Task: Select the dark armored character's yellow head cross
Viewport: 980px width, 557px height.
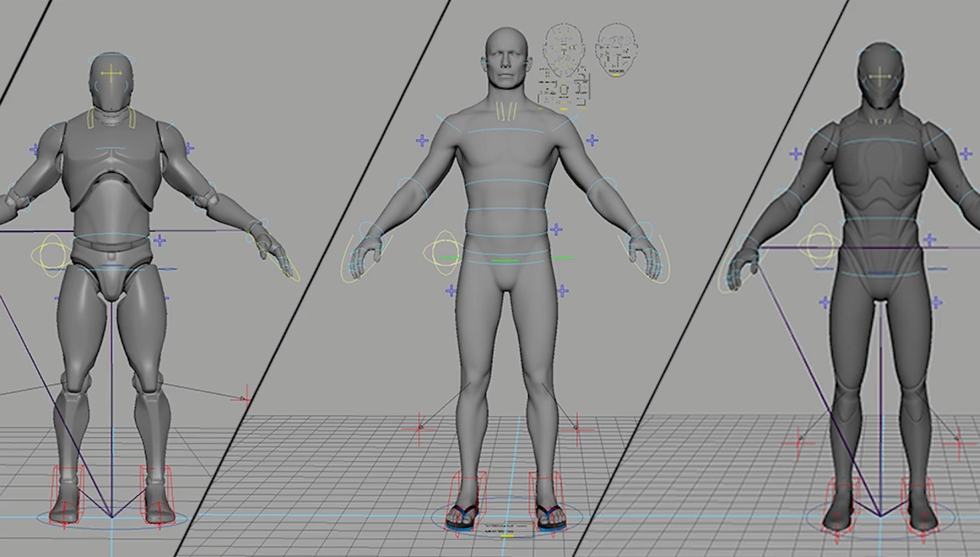Action: click(880, 77)
